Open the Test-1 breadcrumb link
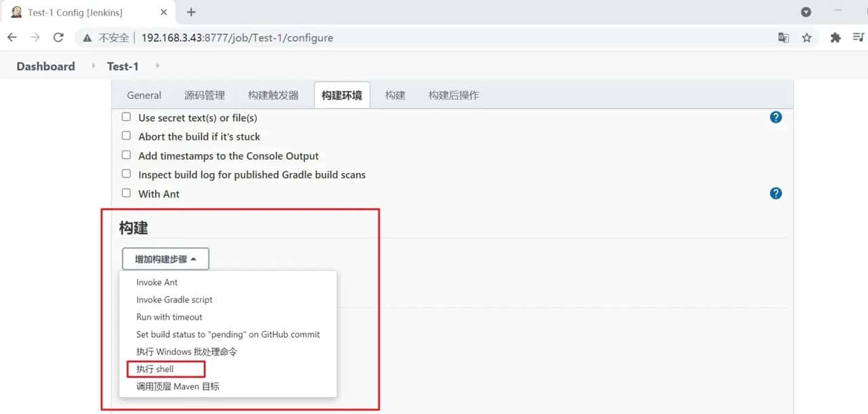This screenshot has height=414, width=868. point(123,67)
